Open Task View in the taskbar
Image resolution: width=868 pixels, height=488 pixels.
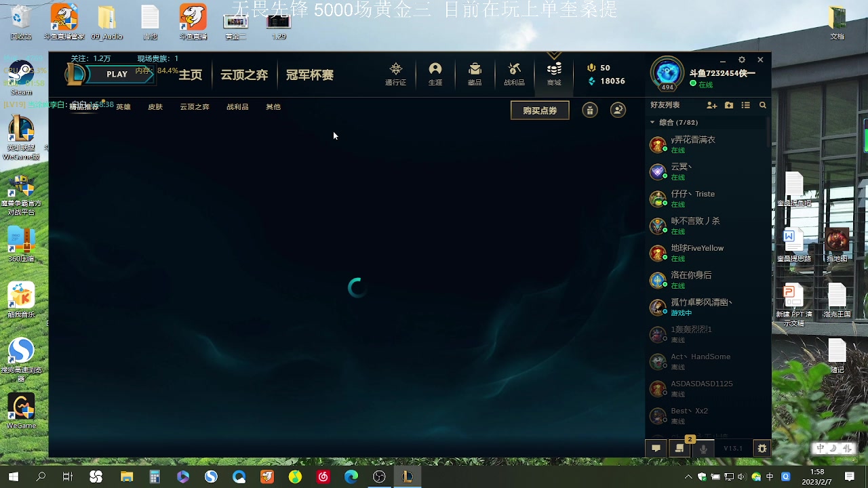pos(67,476)
